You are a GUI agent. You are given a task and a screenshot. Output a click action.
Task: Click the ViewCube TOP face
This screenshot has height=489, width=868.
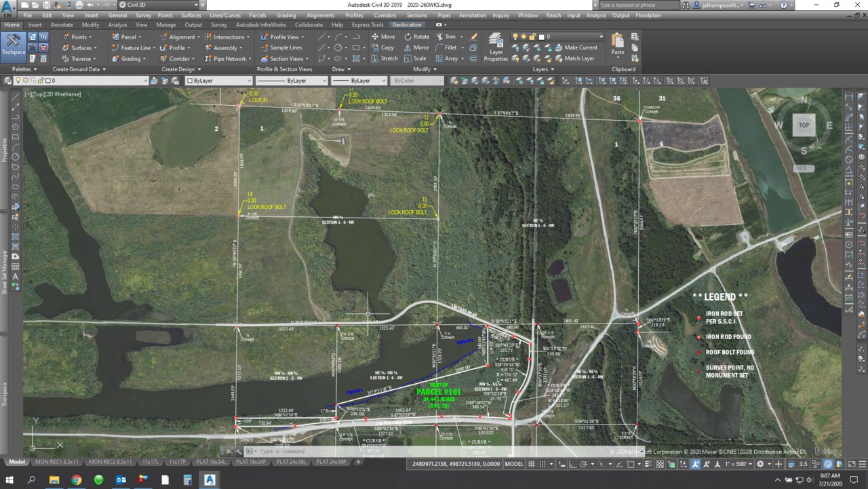click(x=804, y=125)
